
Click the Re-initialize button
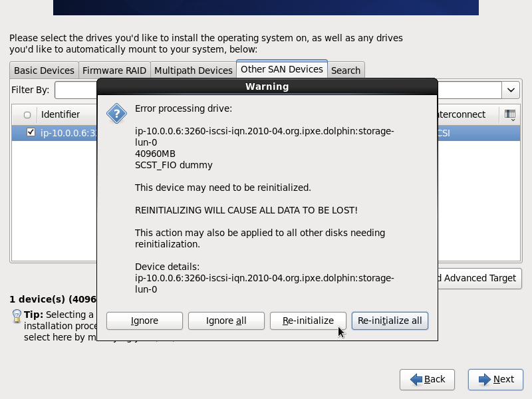[x=308, y=321]
